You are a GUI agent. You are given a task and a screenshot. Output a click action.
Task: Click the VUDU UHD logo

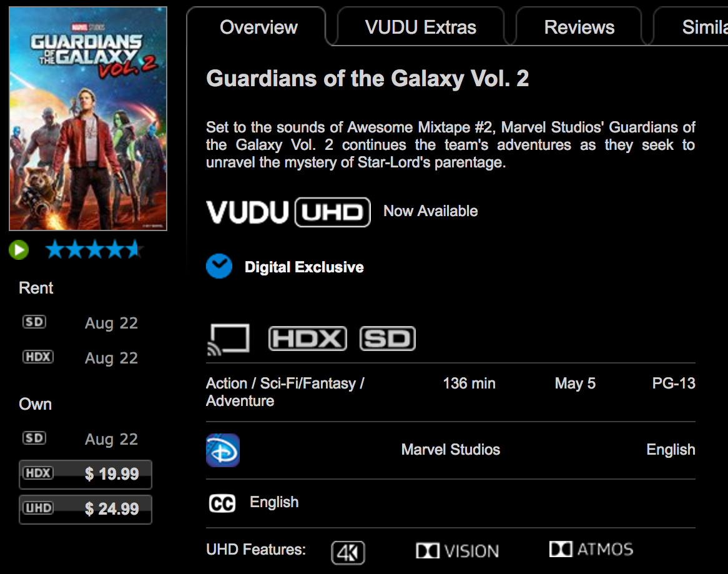pos(288,212)
